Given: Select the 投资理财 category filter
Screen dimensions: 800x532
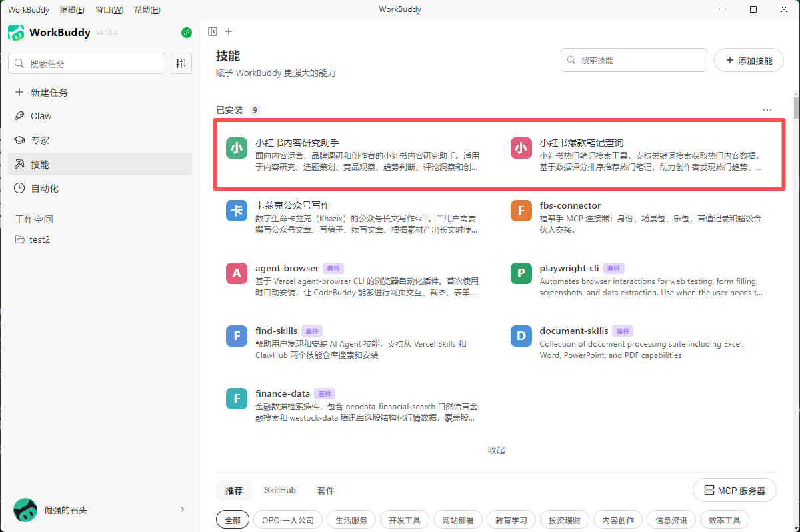Looking at the screenshot, I should (x=565, y=520).
